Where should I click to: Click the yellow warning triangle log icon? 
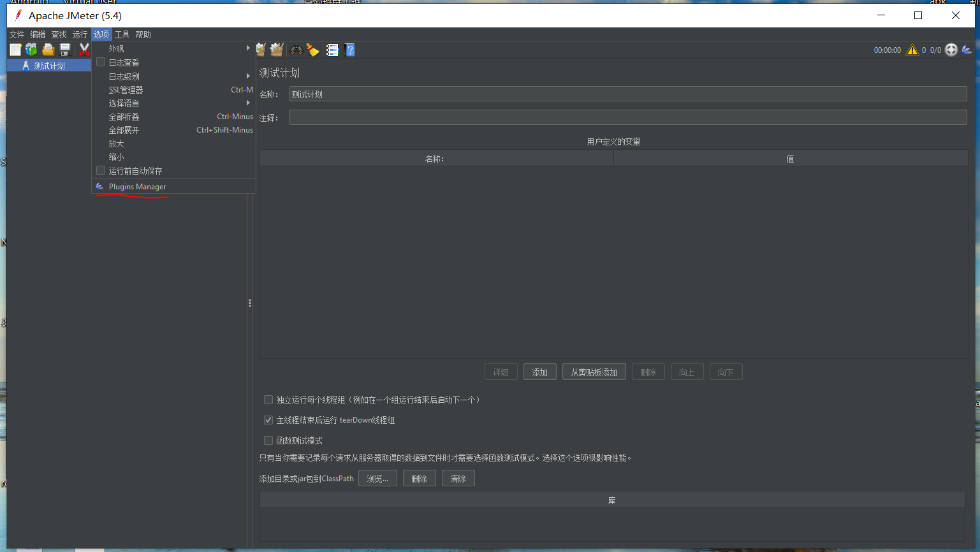[x=912, y=50]
